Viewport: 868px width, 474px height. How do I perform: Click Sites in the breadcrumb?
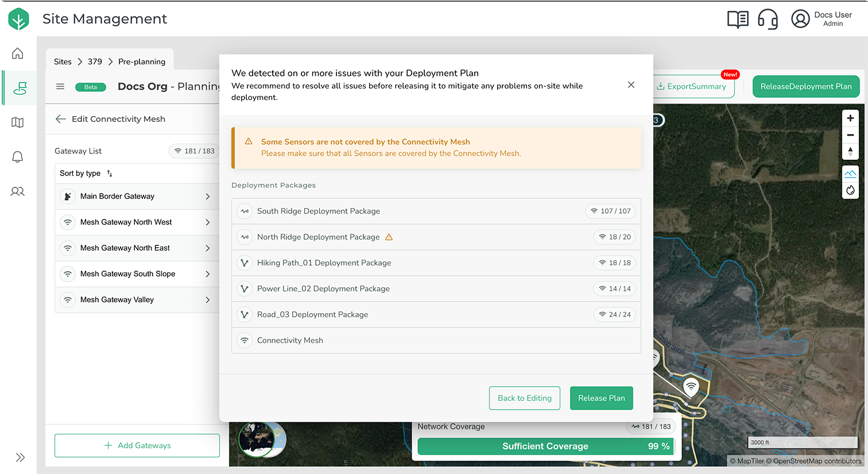pos(63,61)
